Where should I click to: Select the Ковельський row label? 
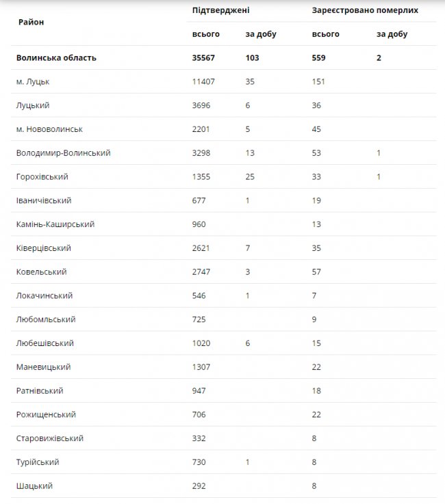tap(41, 272)
